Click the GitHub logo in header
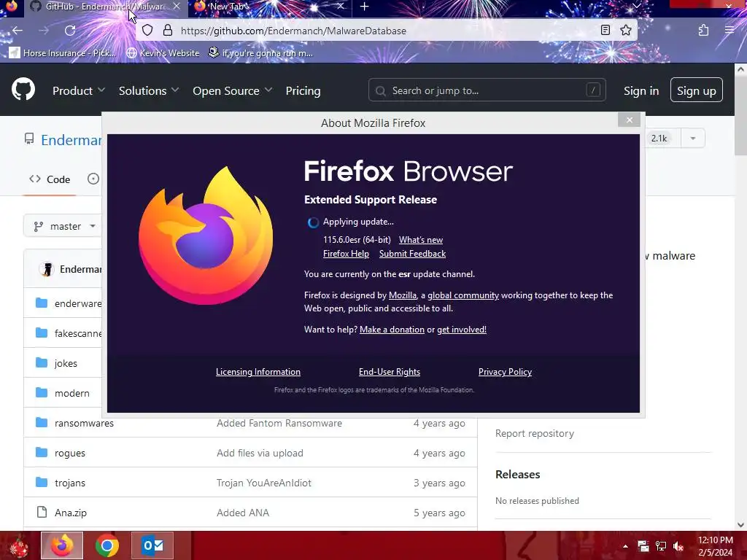 (23, 89)
